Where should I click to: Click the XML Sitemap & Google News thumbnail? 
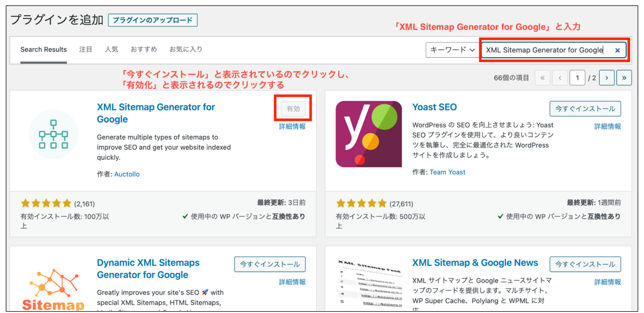(369, 283)
